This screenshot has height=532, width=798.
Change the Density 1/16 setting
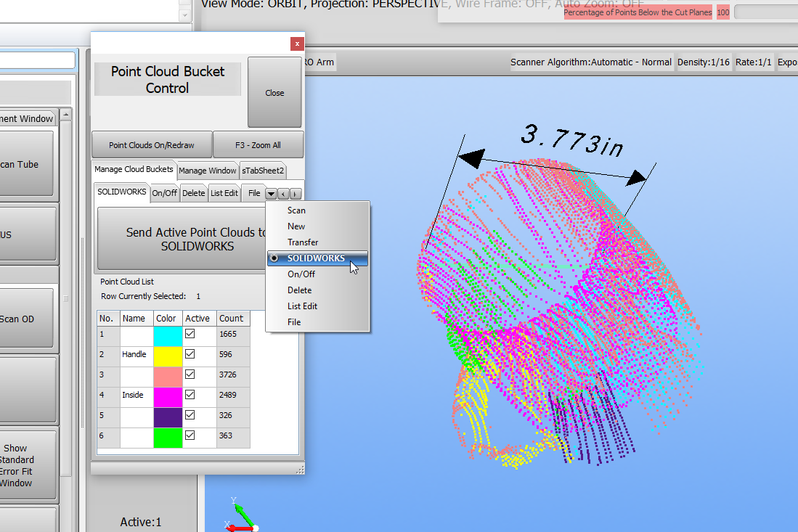[704, 62]
